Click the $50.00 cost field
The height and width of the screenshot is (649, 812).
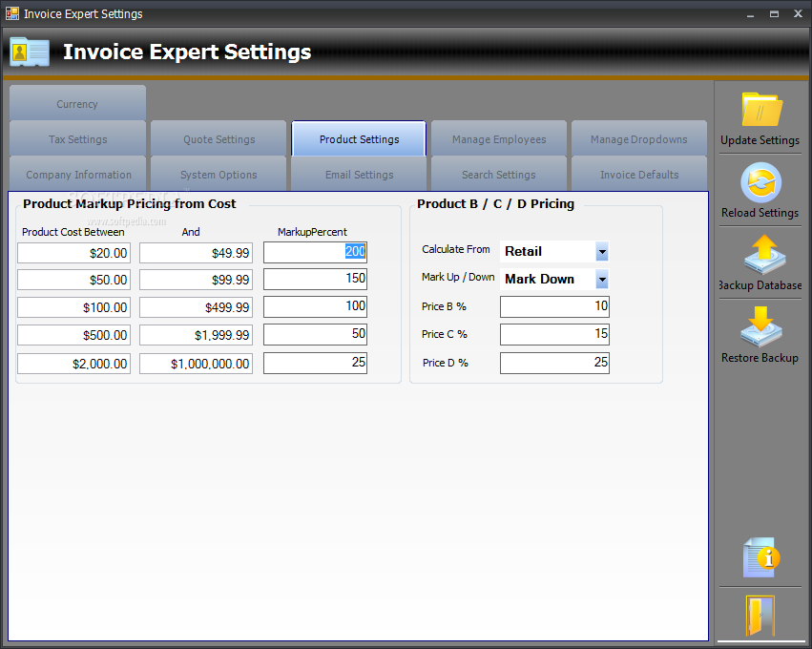point(73,280)
